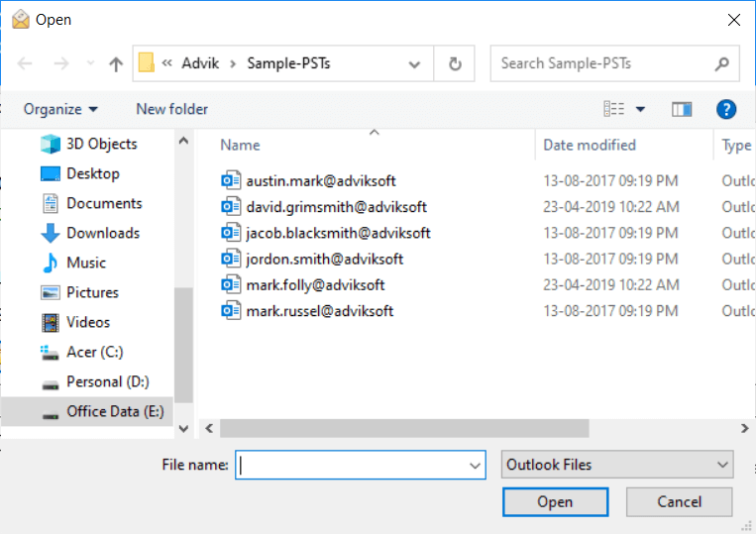Click Outlook icon of mark.russel file
The height and width of the screenshot is (534, 756).
click(x=231, y=310)
